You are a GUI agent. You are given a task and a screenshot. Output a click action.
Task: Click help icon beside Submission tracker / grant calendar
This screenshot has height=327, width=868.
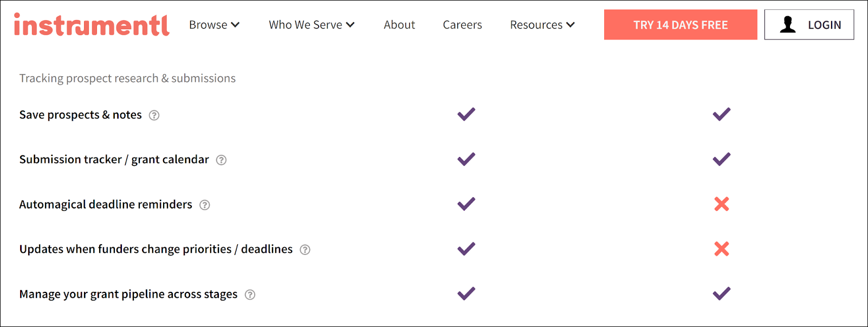click(x=221, y=160)
